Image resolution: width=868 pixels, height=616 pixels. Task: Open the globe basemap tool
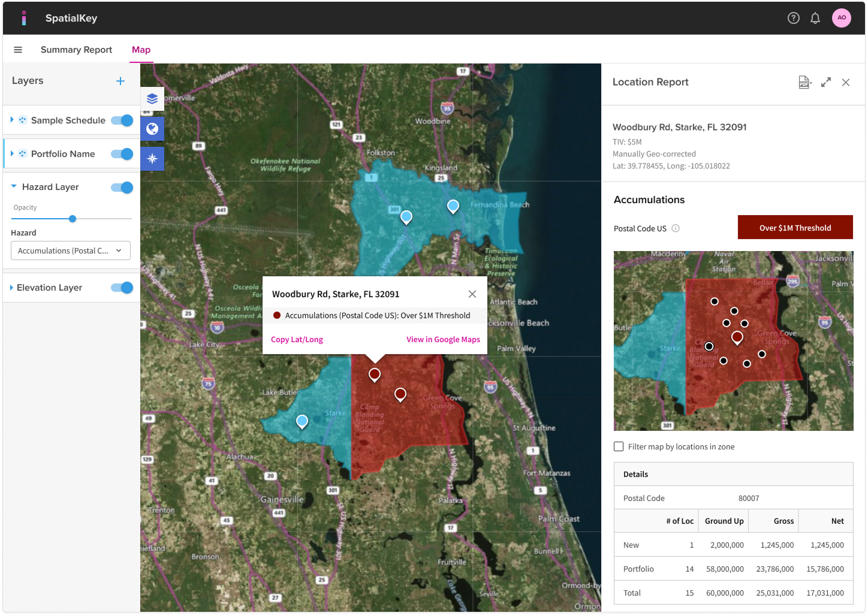coord(152,129)
